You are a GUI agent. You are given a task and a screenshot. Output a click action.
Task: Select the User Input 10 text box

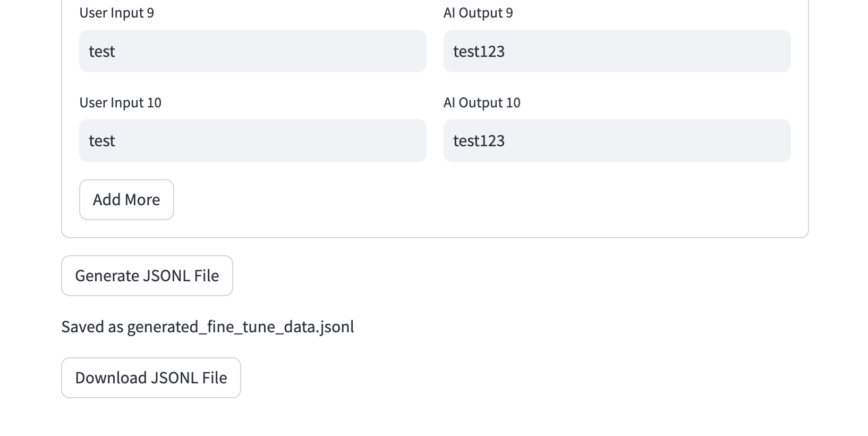pos(252,140)
